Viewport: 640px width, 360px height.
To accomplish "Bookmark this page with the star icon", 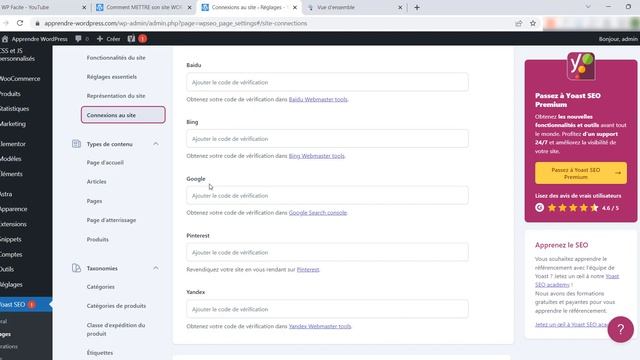I will point(533,23).
